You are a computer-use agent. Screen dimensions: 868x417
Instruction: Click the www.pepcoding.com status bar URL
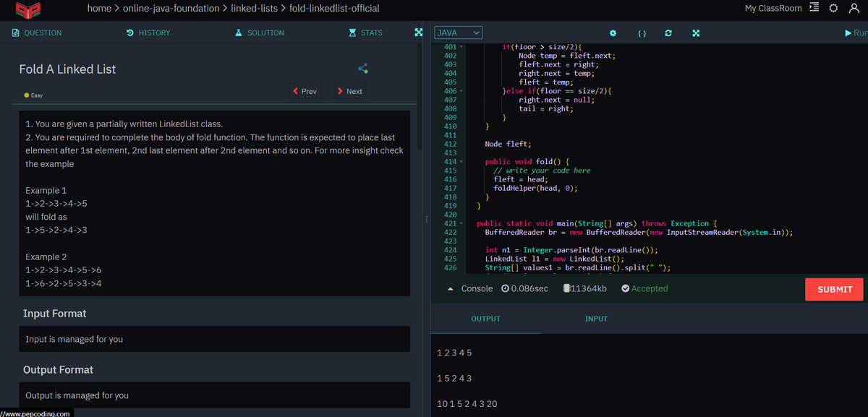(35, 413)
